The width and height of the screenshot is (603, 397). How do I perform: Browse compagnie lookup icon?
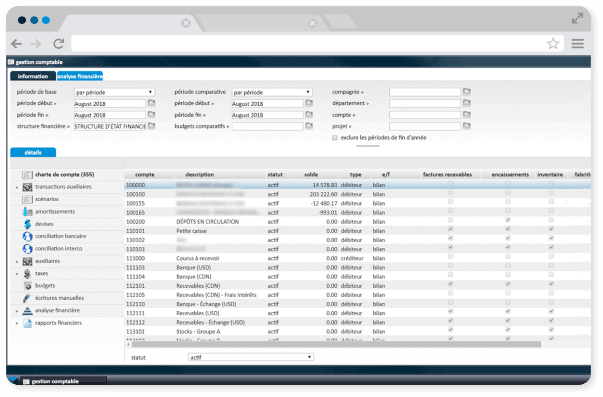point(467,92)
